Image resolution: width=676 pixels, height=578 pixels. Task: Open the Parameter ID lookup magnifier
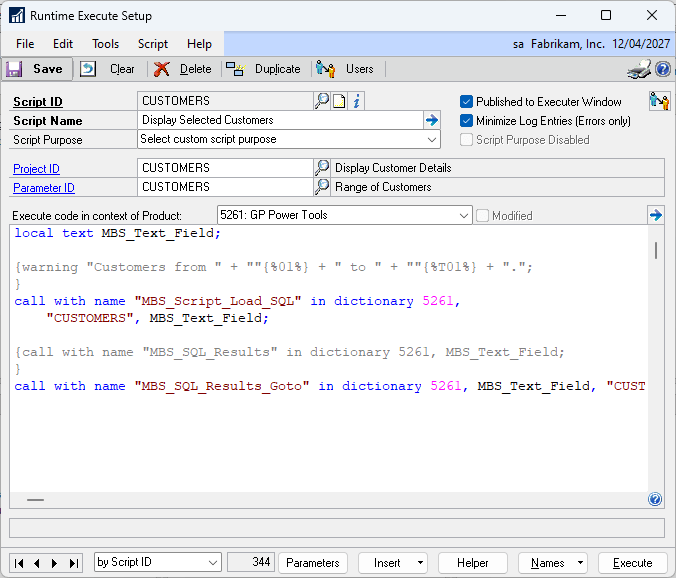(322, 187)
